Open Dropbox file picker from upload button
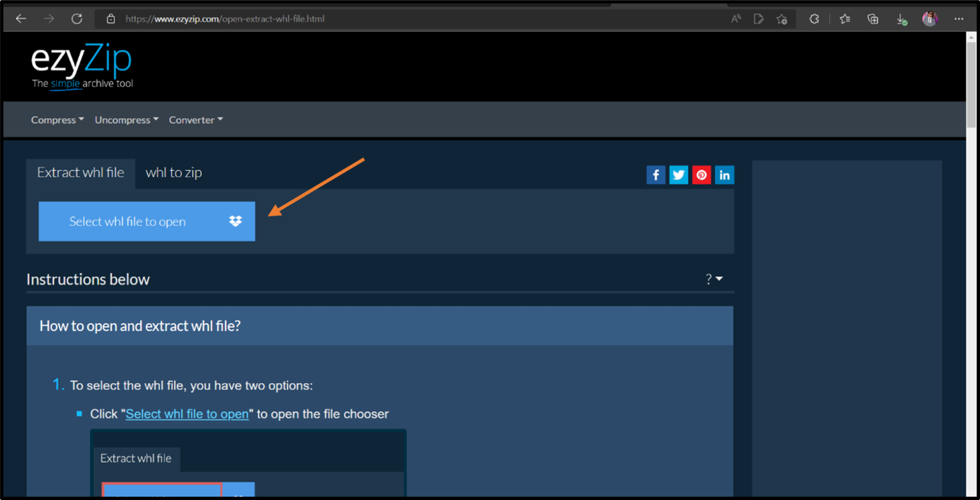This screenshot has height=500, width=980. pyautogui.click(x=235, y=221)
